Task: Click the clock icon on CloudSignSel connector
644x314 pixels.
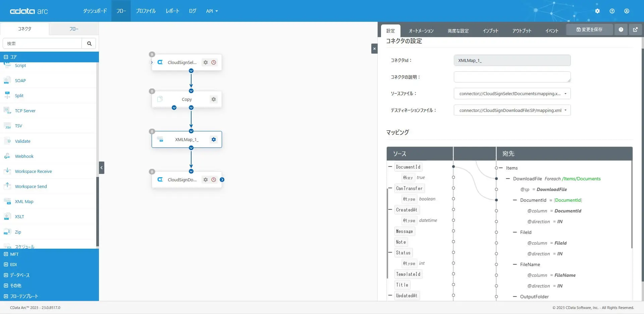Action: click(x=214, y=62)
